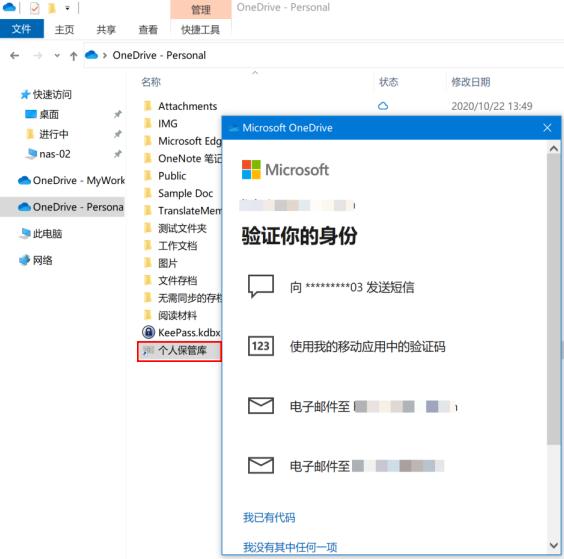
Task: Click the second email envelope icon
Action: tap(260, 465)
